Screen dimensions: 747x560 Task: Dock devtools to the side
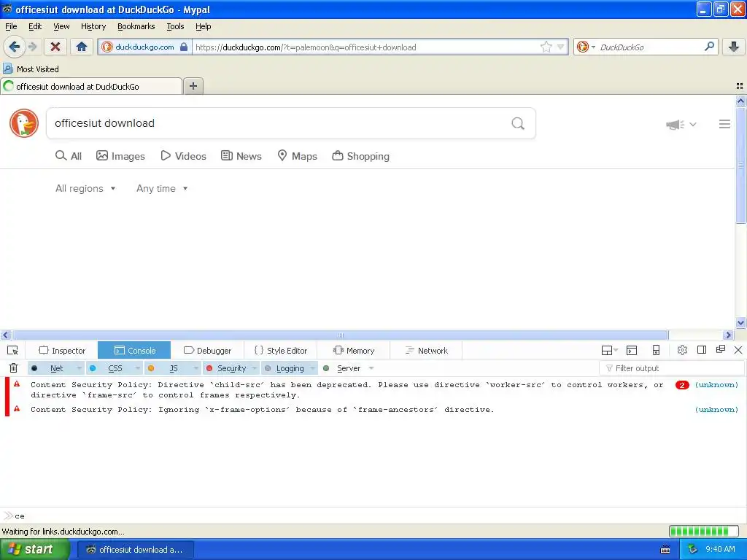coord(702,350)
